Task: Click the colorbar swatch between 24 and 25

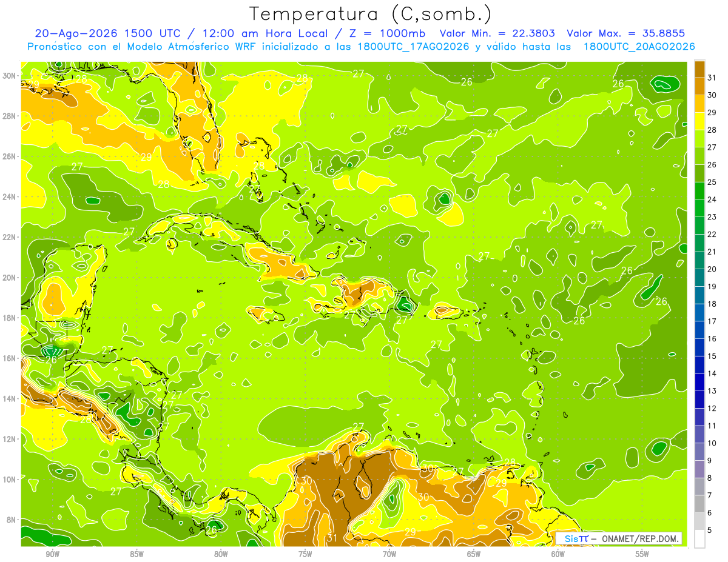Action: click(699, 190)
